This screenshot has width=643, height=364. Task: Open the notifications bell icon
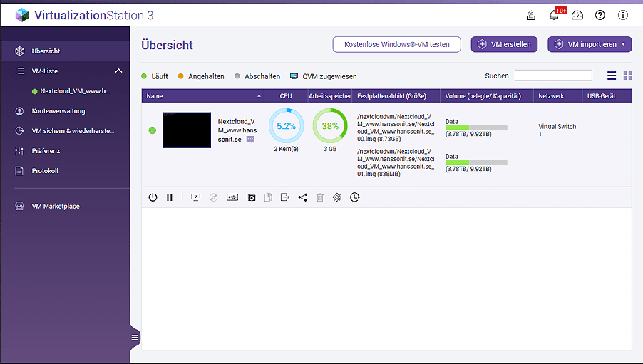(x=554, y=15)
